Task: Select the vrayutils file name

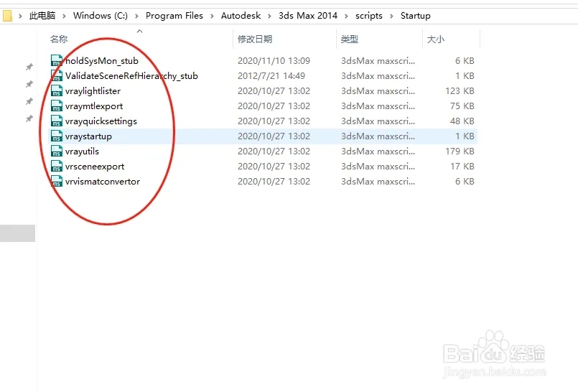Action: [x=82, y=151]
